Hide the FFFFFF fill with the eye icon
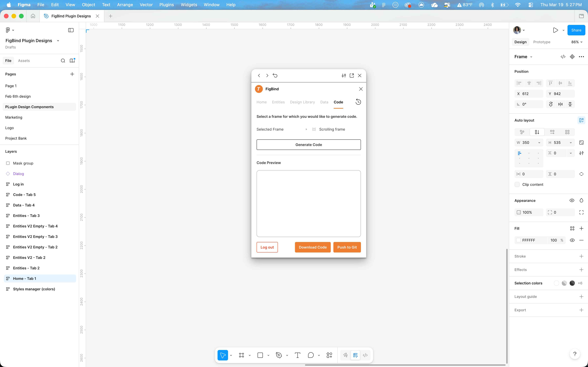 pyautogui.click(x=572, y=240)
